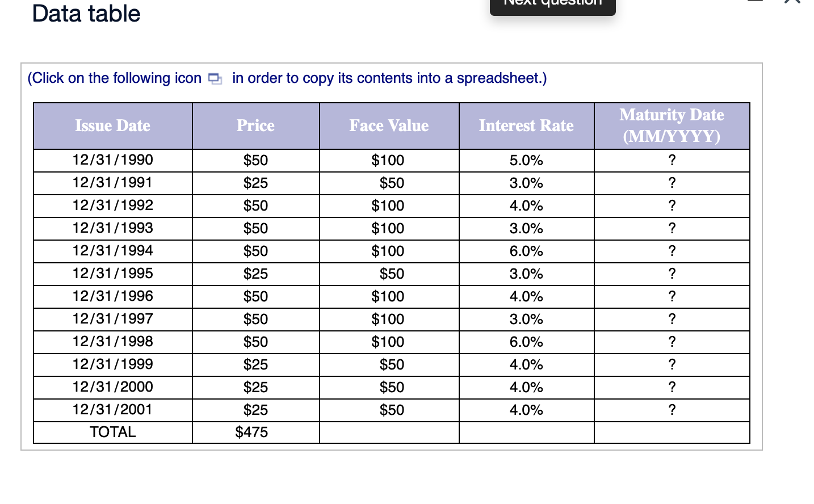This screenshot has width=814, height=504.
Task: Click the Data table heading
Action: pos(86,14)
